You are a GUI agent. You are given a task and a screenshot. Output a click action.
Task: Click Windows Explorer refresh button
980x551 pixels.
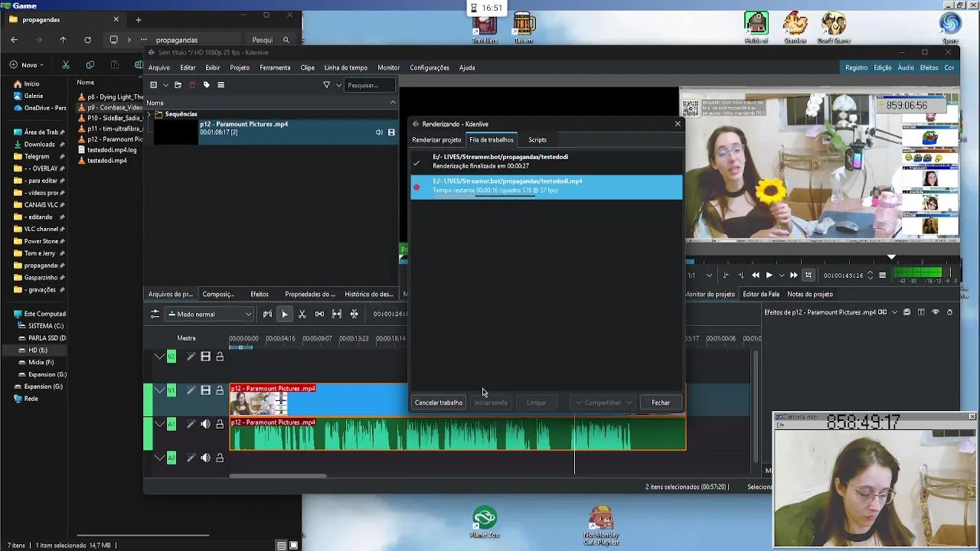click(x=87, y=40)
